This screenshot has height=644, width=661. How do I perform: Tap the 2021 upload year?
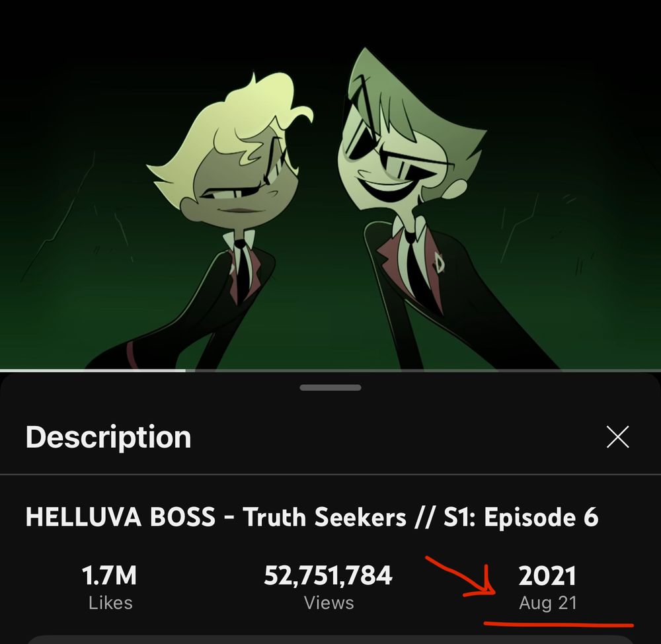[x=547, y=576]
